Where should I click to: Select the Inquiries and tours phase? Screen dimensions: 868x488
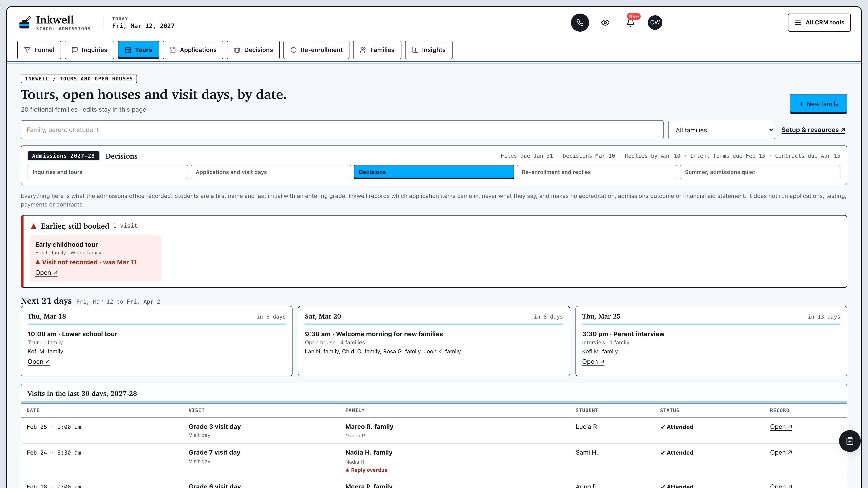[108, 172]
